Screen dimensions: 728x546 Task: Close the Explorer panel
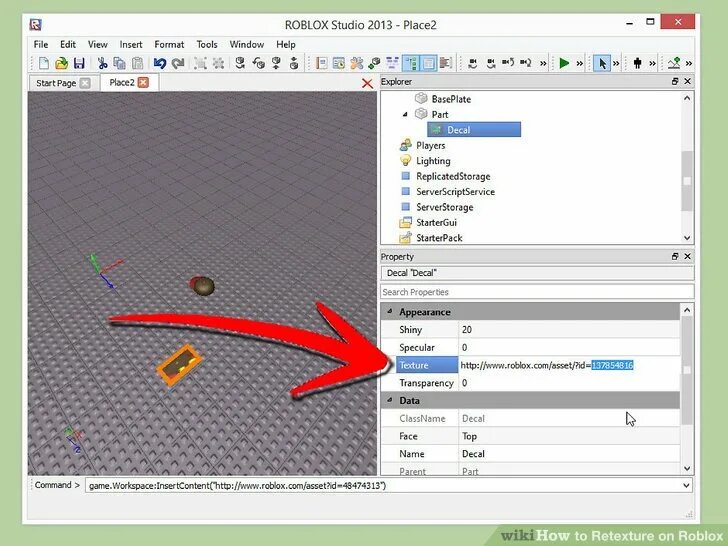[x=688, y=81]
